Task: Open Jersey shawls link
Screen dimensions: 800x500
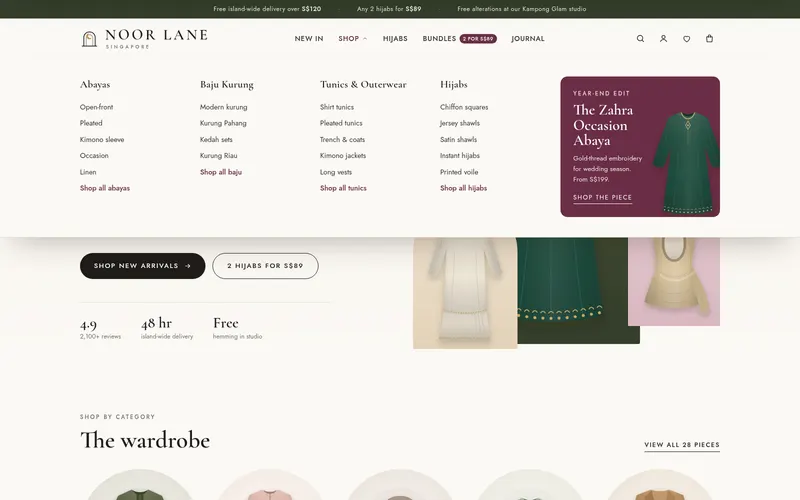Action: tap(460, 123)
